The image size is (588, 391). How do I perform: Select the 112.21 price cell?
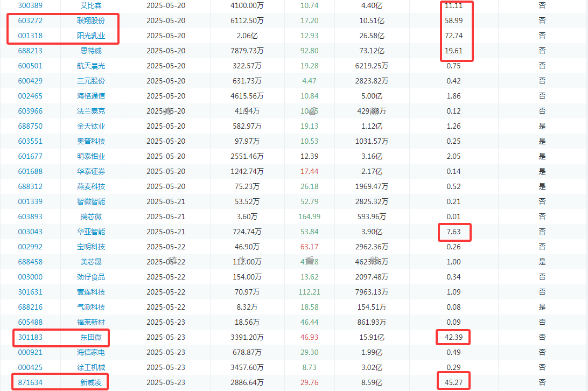310,292
